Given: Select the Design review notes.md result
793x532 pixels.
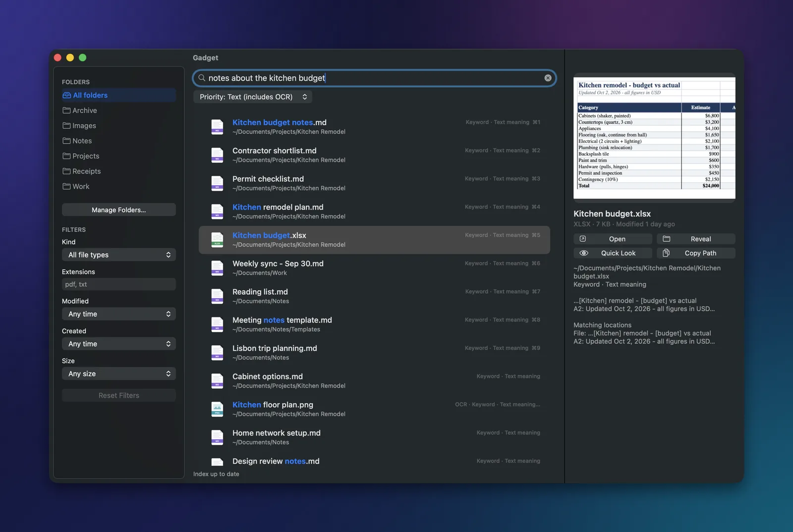Looking at the screenshot, I should [x=374, y=461].
